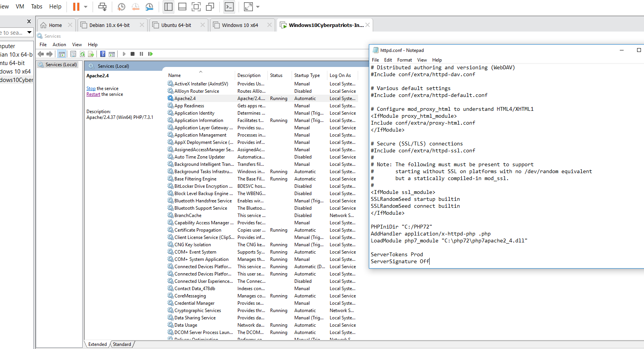This screenshot has height=349, width=644.
Task: Pause the virtual machine with the orange pause icon
Action: [x=76, y=7]
